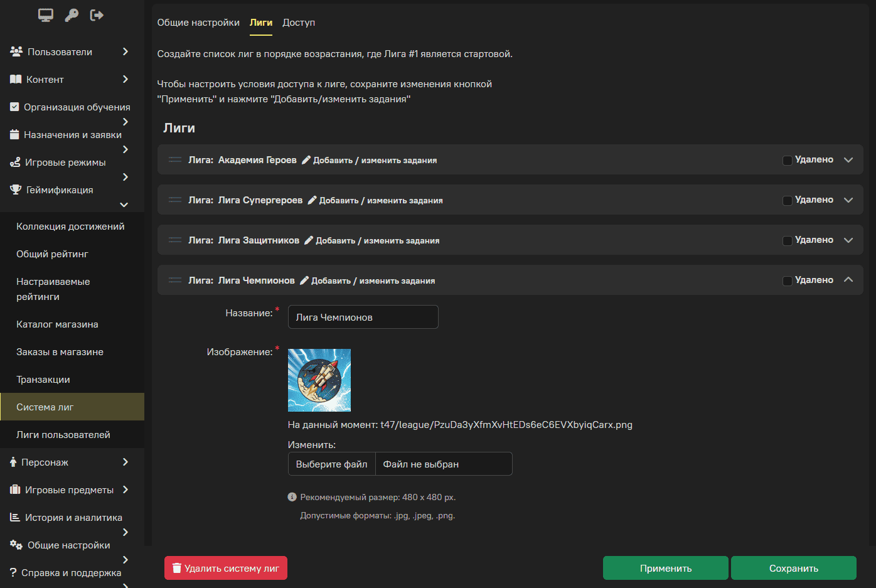Collapse the Лига Чемпионов league panel

[x=848, y=280]
